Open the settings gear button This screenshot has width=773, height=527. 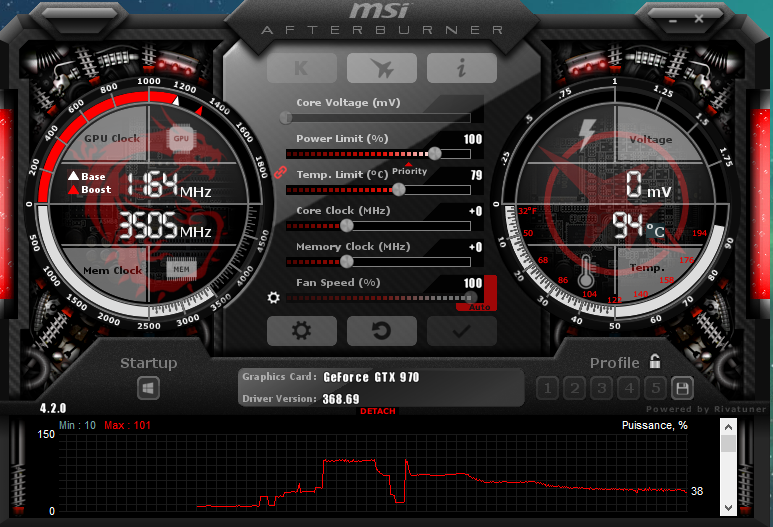302,330
